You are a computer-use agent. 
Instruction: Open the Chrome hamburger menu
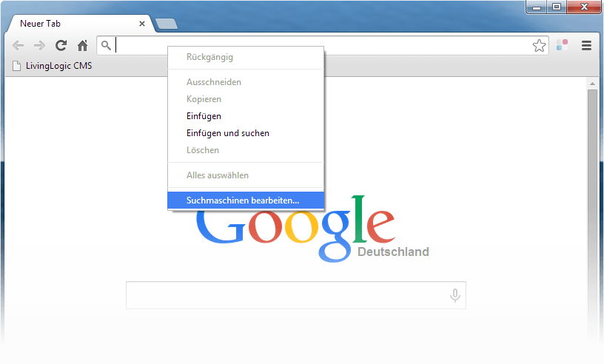[586, 45]
